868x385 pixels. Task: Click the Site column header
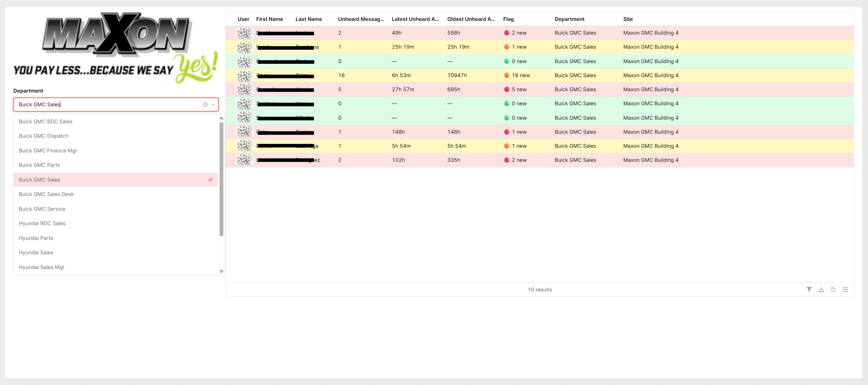(628, 19)
